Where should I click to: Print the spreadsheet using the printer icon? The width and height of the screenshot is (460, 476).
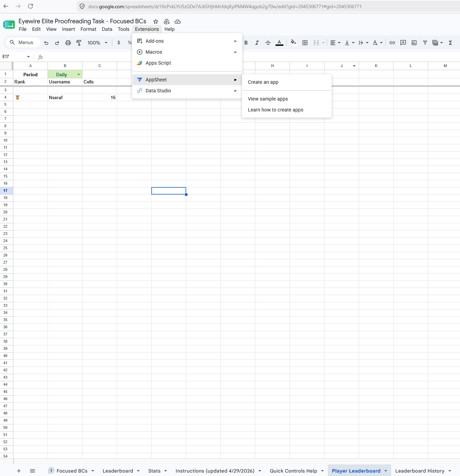(68, 43)
